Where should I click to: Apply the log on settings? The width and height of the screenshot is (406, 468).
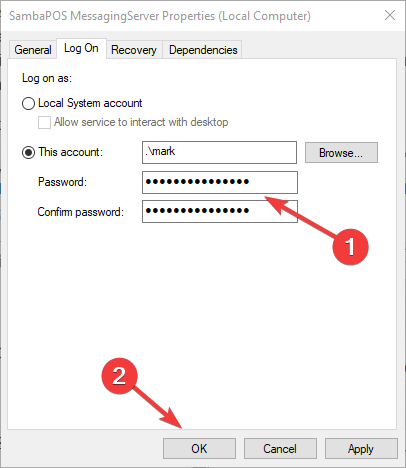click(361, 449)
